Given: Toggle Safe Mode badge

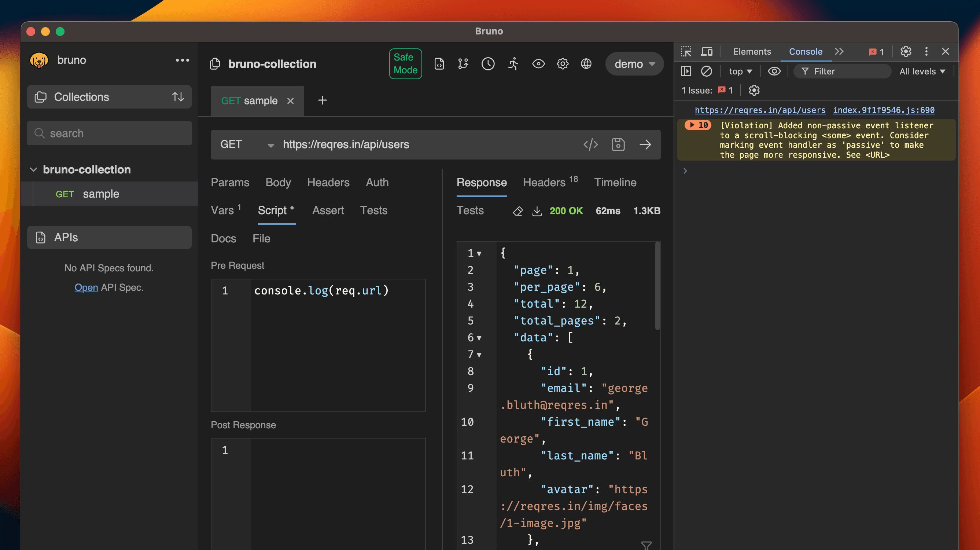Looking at the screenshot, I should [x=405, y=63].
